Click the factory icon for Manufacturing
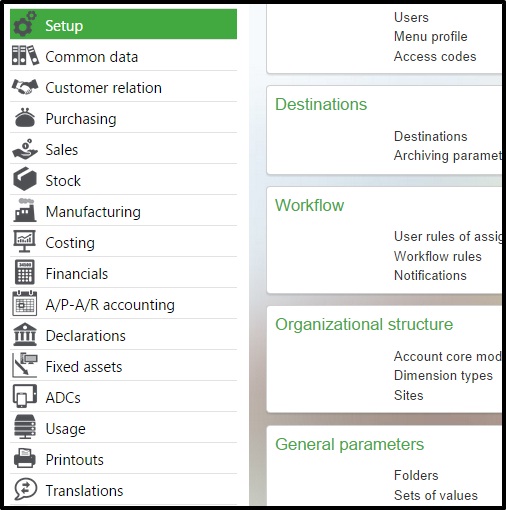This screenshot has width=506, height=510. (25, 210)
